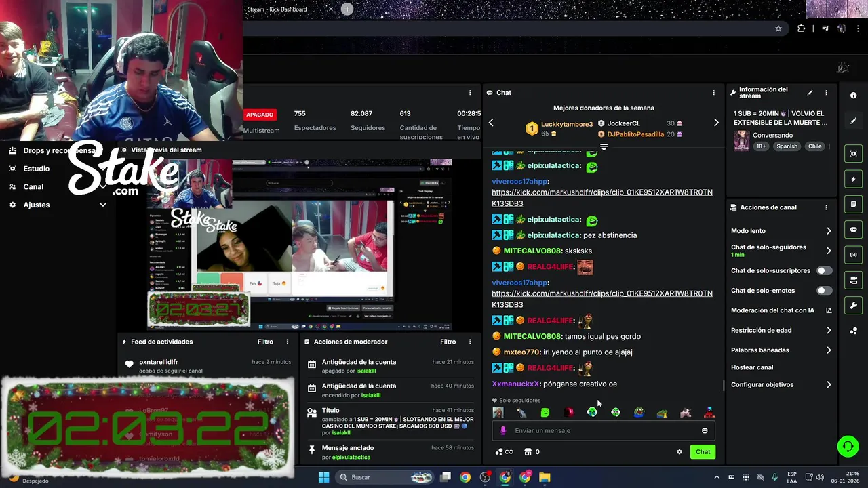Insert the green sleepy face emote

(545, 412)
